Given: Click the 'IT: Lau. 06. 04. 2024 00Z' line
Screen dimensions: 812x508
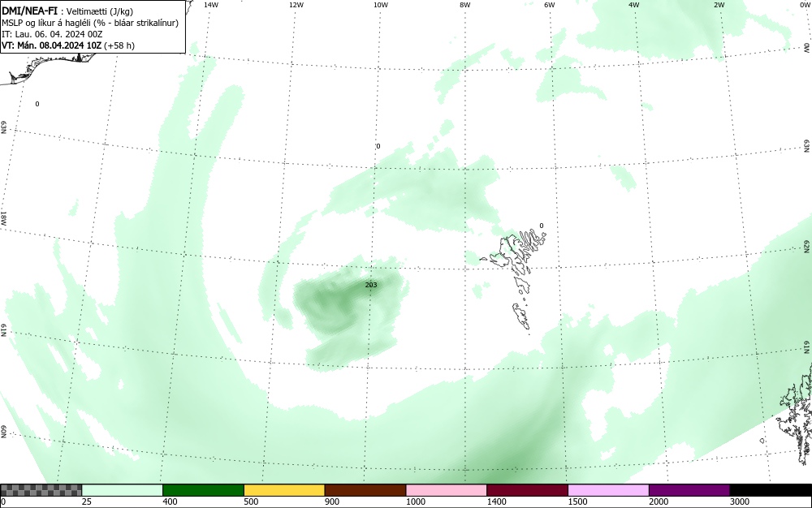Looking at the screenshot, I should (x=52, y=34).
